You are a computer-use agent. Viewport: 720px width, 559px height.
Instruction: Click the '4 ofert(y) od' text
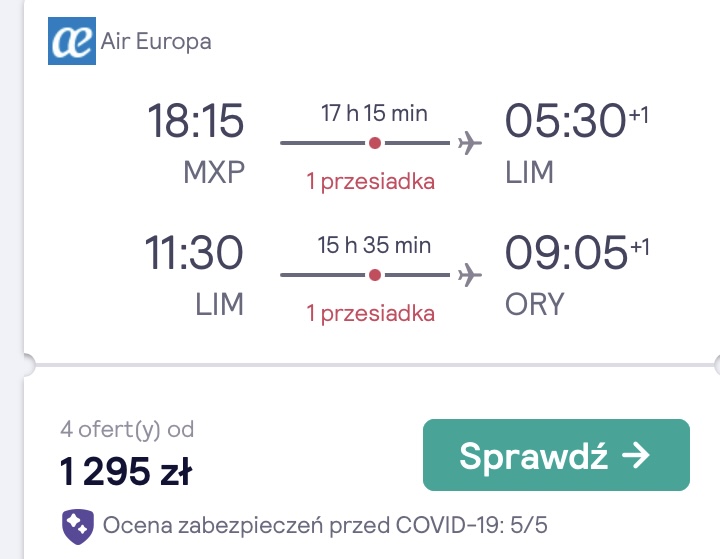127,429
